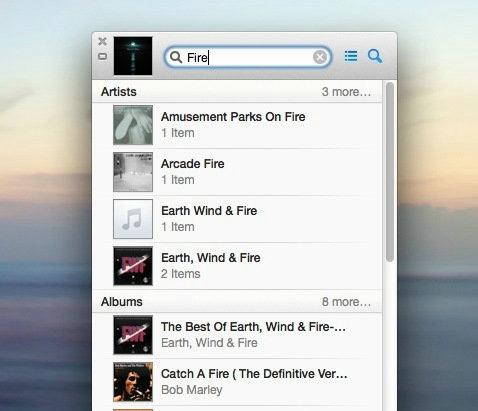Click the list view icon
The height and width of the screenshot is (411, 478).
click(x=351, y=56)
